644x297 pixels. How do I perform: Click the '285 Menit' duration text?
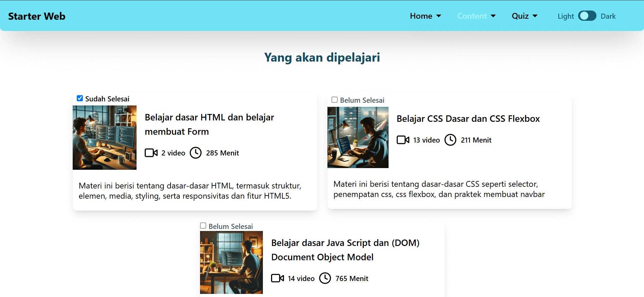tap(222, 153)
